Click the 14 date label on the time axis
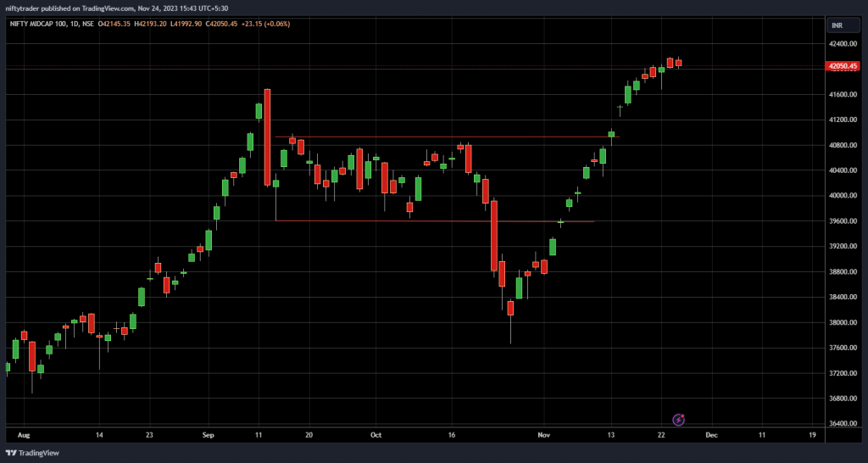This screenshot has height=463, width=868. (99, 435)
